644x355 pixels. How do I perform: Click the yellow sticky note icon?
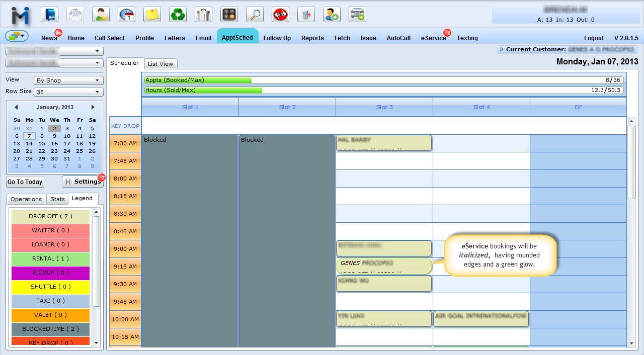[x=152, y=15]
